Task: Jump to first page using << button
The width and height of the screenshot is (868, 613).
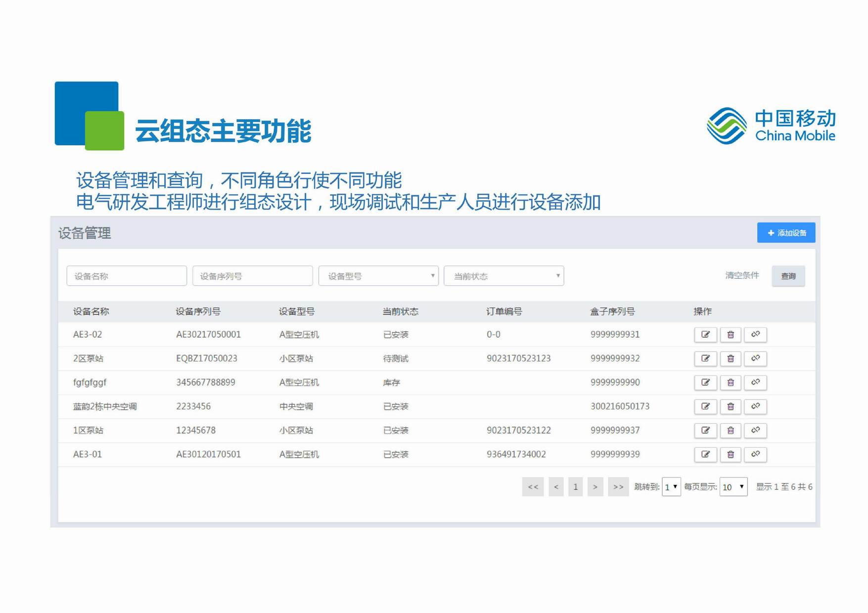Action: [x=533, y=487]
